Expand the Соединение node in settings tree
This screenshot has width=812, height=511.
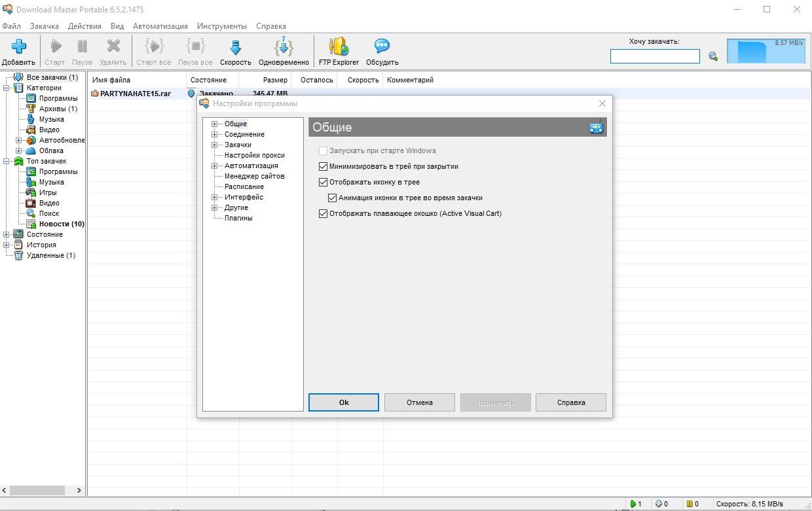tap(214, 134)
